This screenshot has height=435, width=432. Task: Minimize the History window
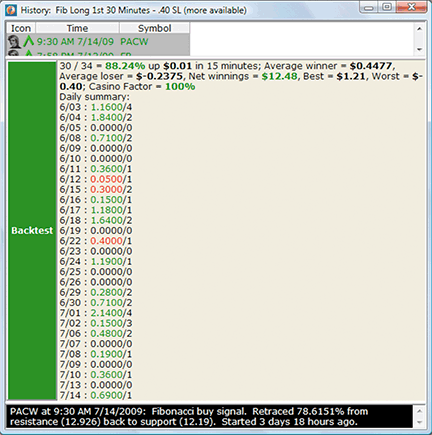[368, 7]
